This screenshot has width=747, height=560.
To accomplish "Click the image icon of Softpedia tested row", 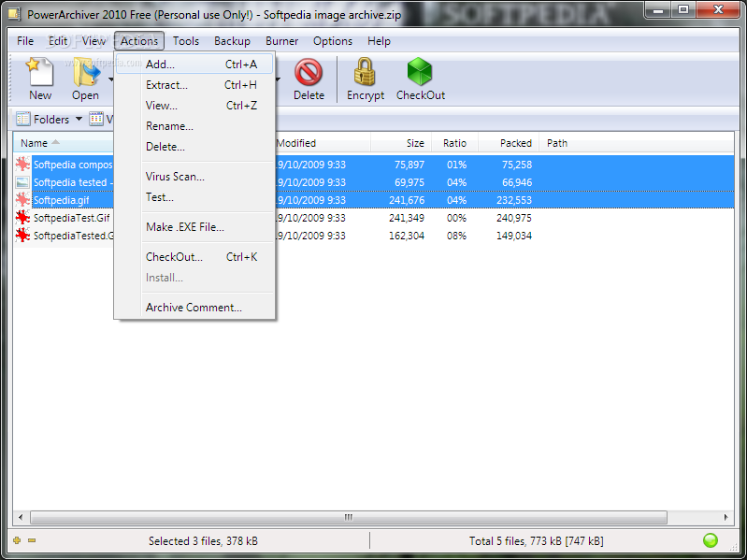I will pyautogui.click(x=22, y=182).
